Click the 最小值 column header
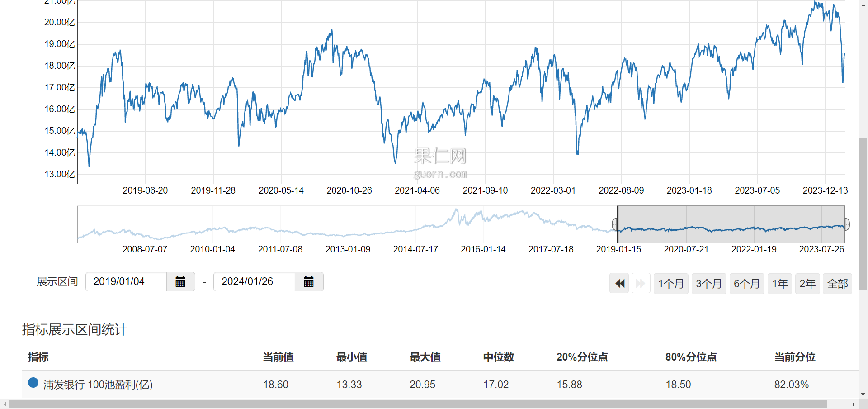This screenshot has height=409, width=868. coord(352,357)
